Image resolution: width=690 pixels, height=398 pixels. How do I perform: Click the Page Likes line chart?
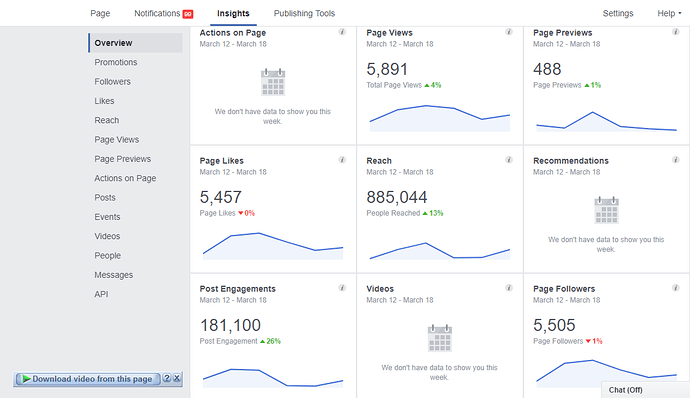pos(273,246)
